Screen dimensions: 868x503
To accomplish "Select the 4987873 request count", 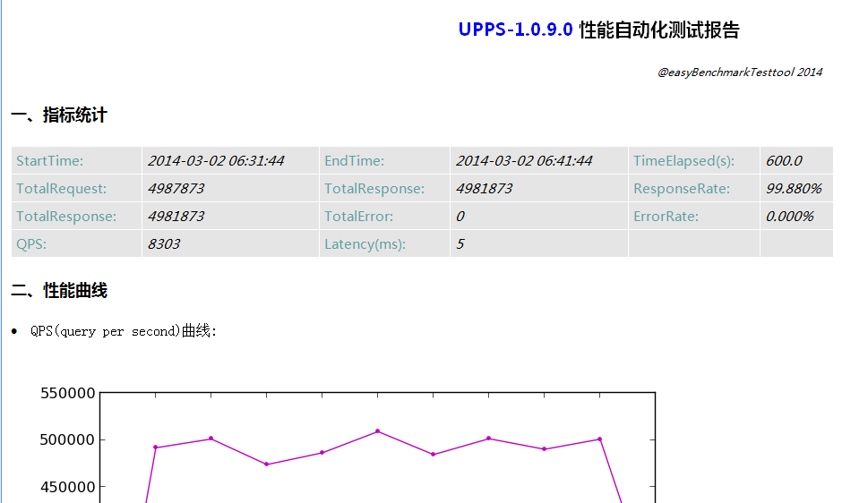I will coord(176,188).
